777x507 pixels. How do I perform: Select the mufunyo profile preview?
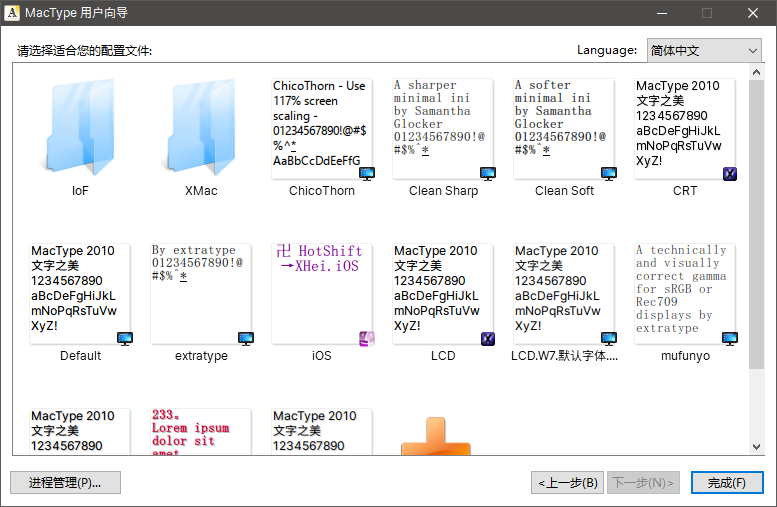(685, 294)
